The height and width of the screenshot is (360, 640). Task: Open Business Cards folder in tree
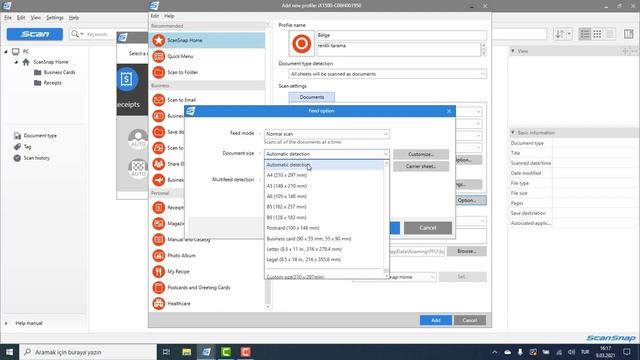[x=59, y=72]
